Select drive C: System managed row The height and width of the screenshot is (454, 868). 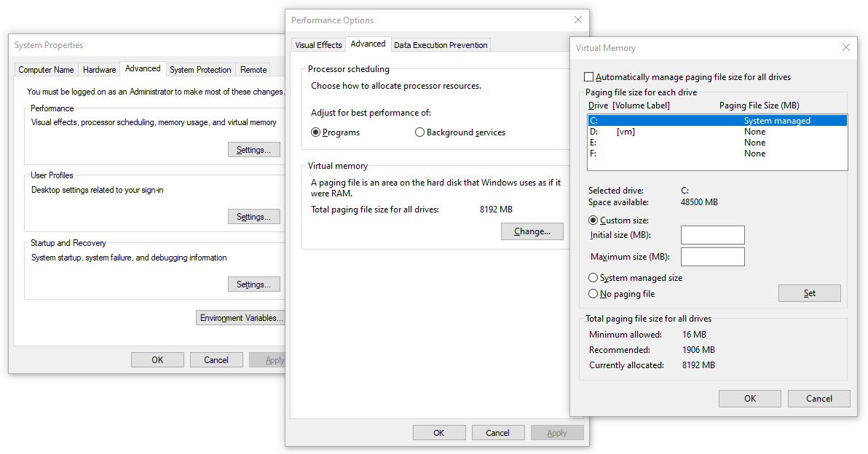[x=717, y=121]
